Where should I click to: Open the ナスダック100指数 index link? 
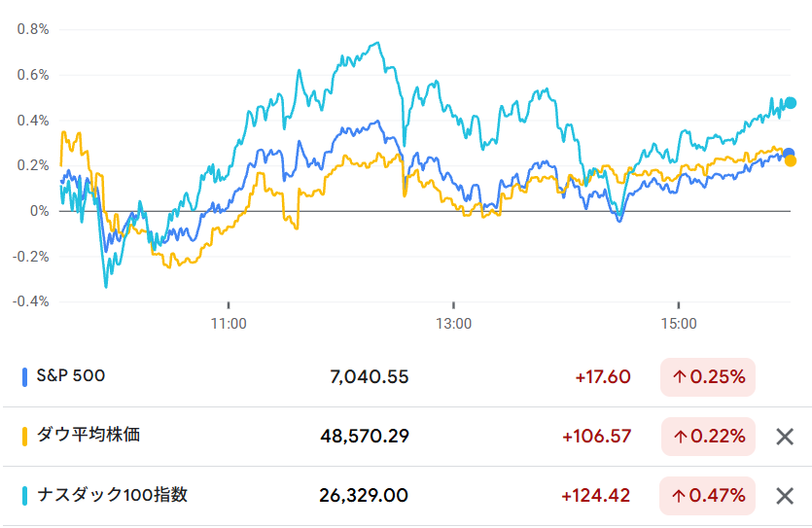pyautogui.click(x=112, y=495)
